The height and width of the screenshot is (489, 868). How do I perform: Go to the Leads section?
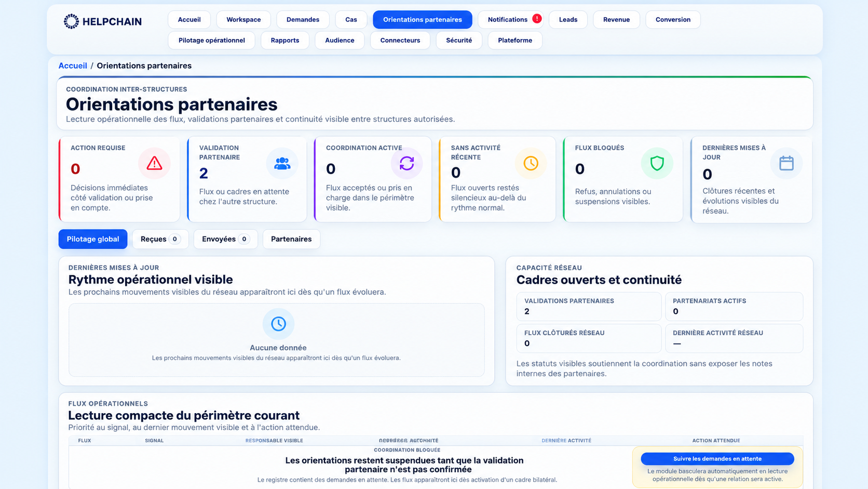pos(568,20)
